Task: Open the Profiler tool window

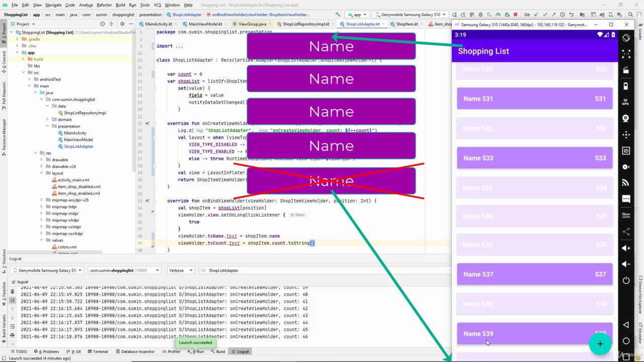Action: (x=172, y=351)
